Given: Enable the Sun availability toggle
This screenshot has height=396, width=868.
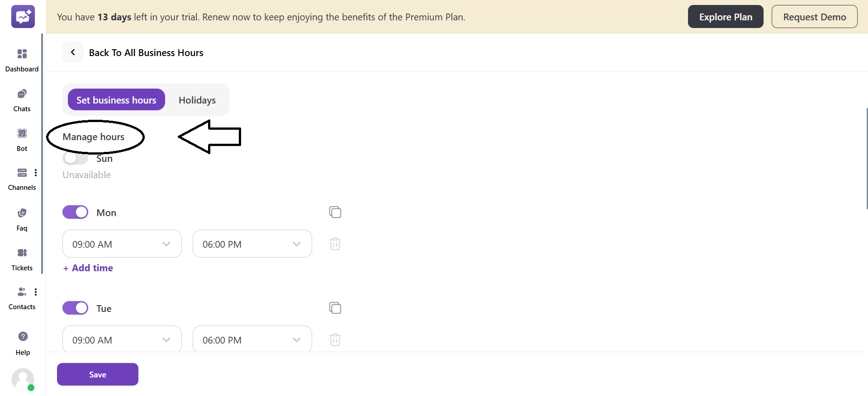Looking at the screenshot, I should tap(75, 159).
